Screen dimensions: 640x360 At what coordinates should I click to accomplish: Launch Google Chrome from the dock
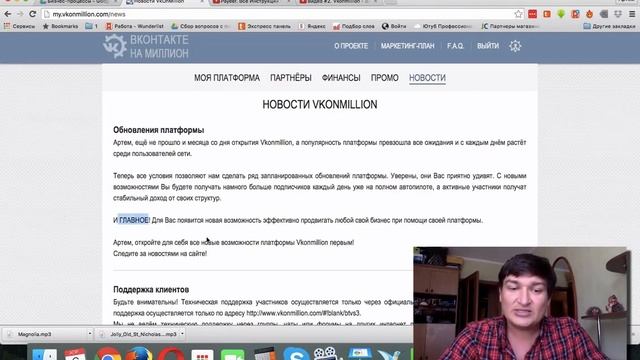(108, 353)
